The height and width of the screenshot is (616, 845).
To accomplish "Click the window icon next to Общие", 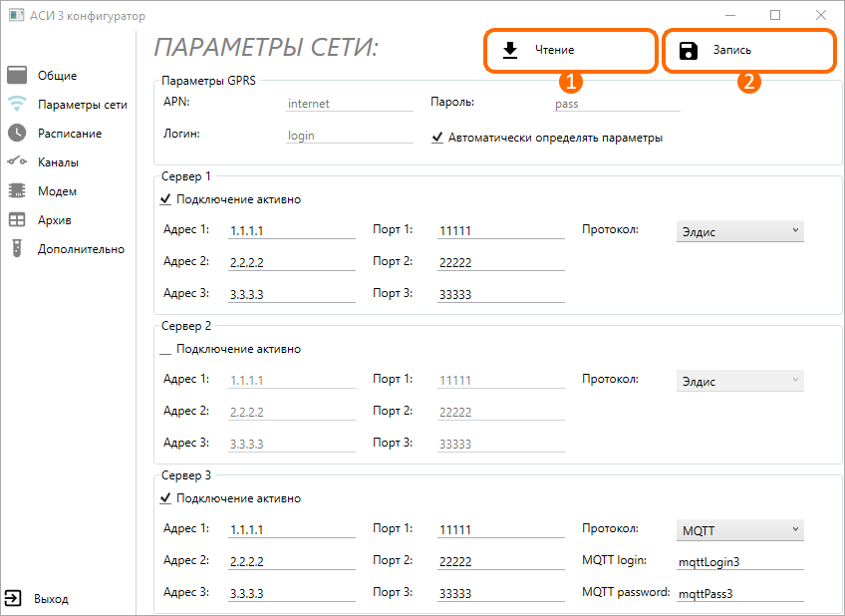I will [x=17, y=75].
